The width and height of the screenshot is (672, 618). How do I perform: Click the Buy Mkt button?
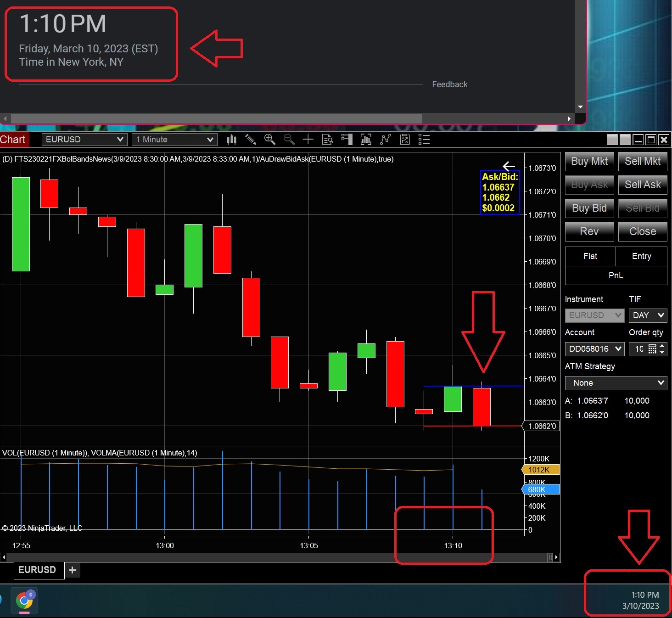pos(589,161)
